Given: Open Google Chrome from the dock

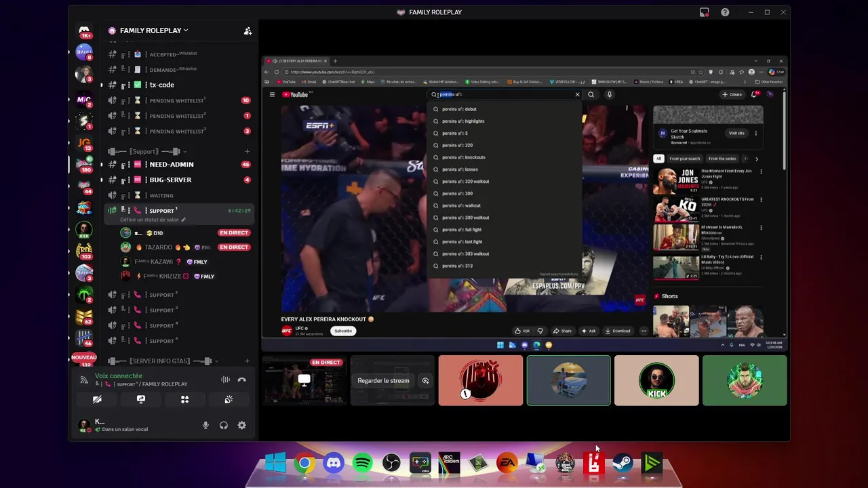Looking at the screenshot, I should point(304,464).
